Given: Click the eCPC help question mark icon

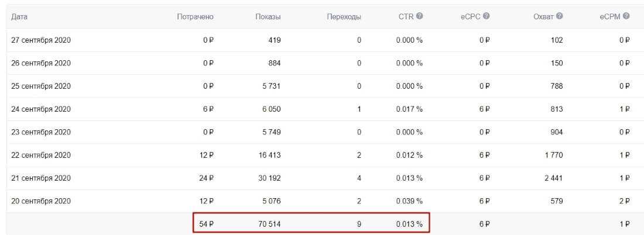Looking at the screenshot, I should pos(486,16).
